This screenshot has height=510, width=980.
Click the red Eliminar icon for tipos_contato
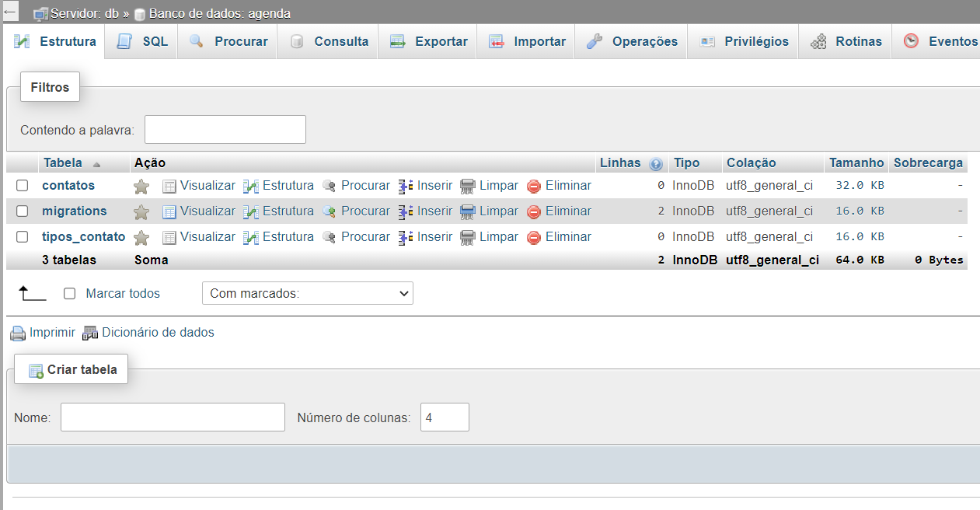tap(534, 238)
